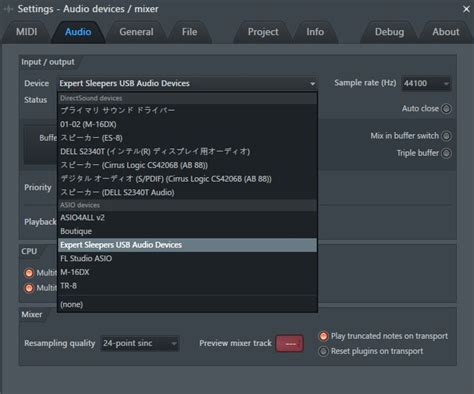Image resolution: width=474 pixels, height=394 pixels.
Task: Enable the Triple buffer option
Action: tap(446, 153)
